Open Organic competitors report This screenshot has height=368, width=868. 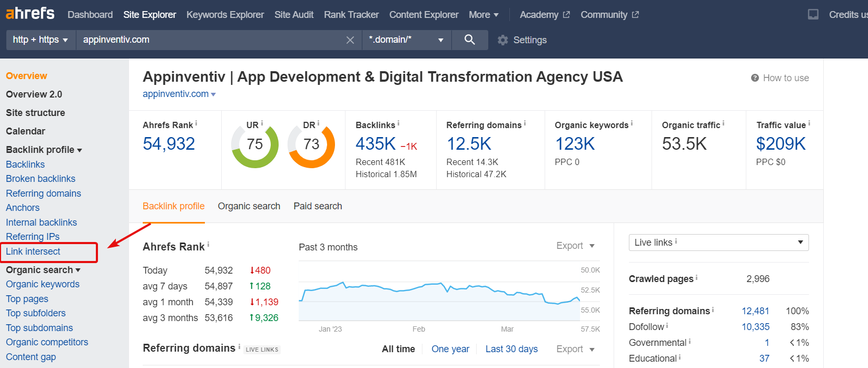[47, 342]
